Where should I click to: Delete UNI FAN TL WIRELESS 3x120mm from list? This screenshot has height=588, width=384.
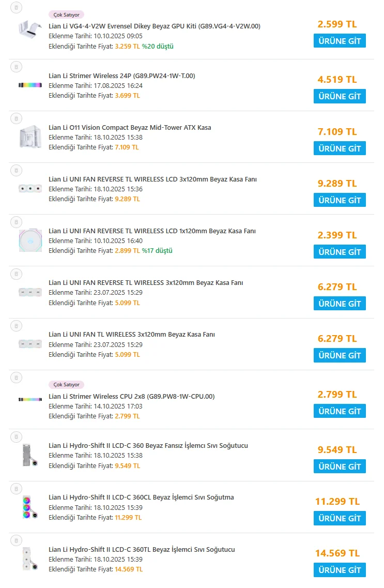(16, 326)
